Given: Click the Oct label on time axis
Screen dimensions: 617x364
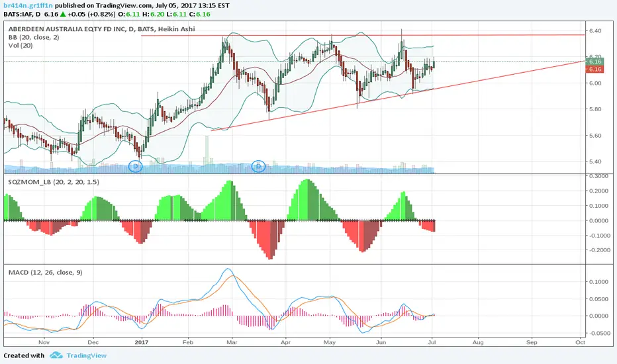Looking at the screenshot, I should [x=580, y=342].
